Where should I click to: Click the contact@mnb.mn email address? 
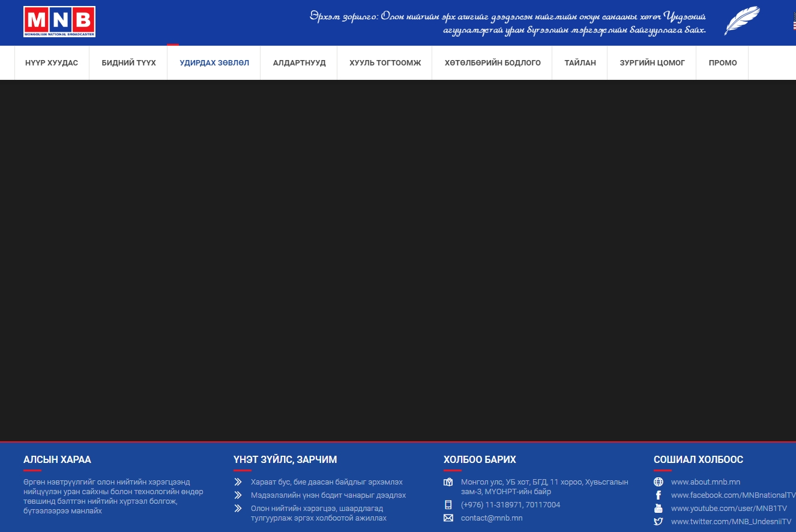click(492, 518)
